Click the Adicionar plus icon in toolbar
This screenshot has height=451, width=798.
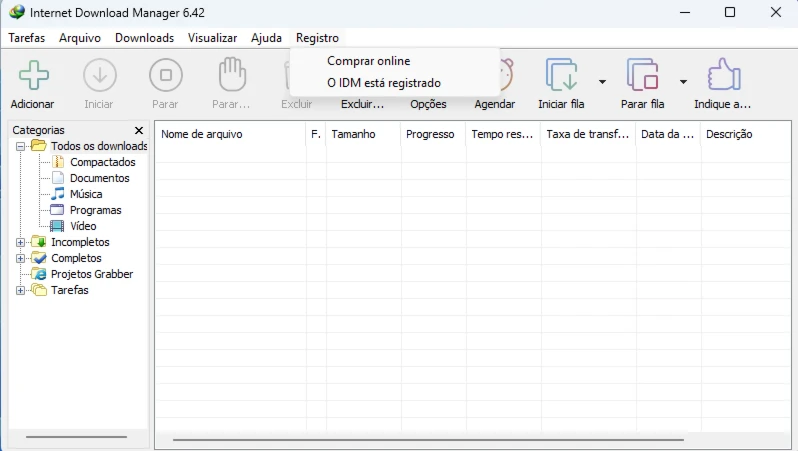(33, 76)
